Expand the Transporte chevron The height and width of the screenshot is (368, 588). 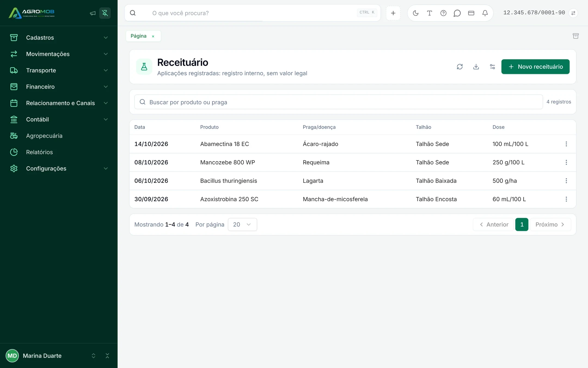point(106,70)
